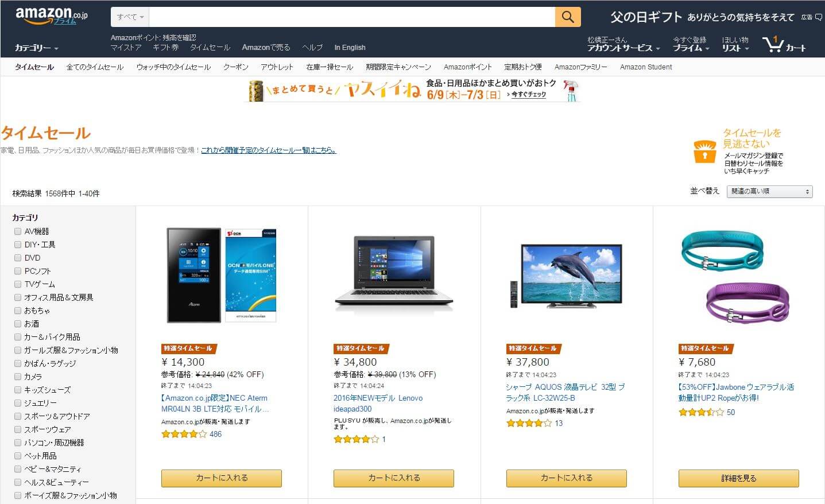
Task: Go to Amazon.co.jp home logo
Action: [x=52, y=16]
